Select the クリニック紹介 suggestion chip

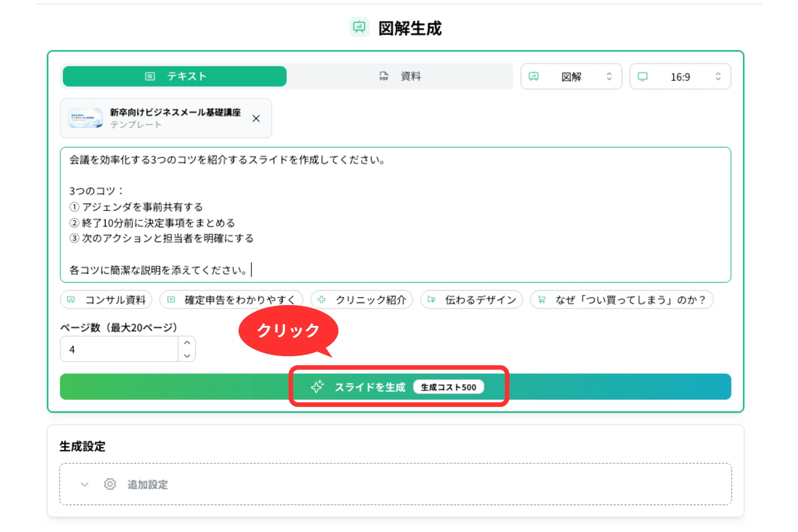click(x=362, y=300)
